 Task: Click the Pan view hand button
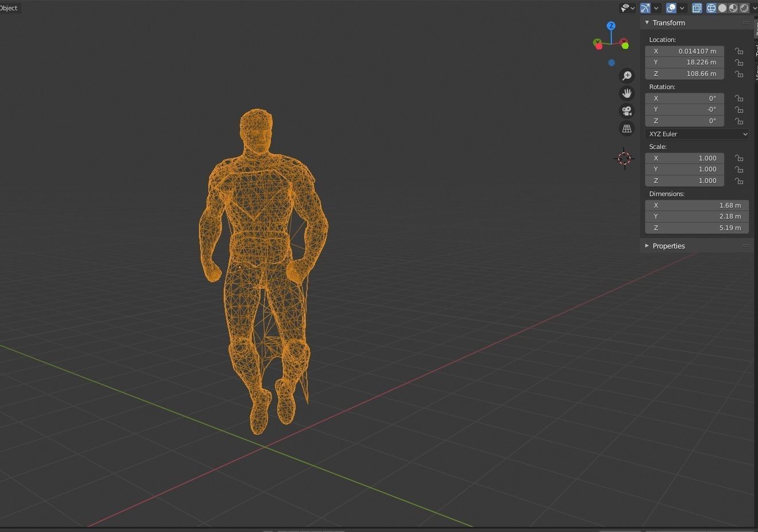tap(627, 93)
